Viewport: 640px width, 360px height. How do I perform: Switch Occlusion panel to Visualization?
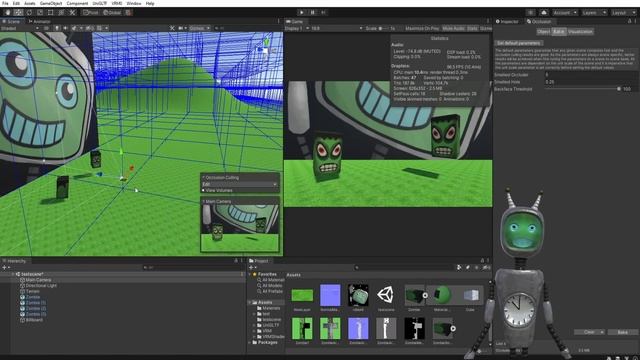[x=580, y=31]
